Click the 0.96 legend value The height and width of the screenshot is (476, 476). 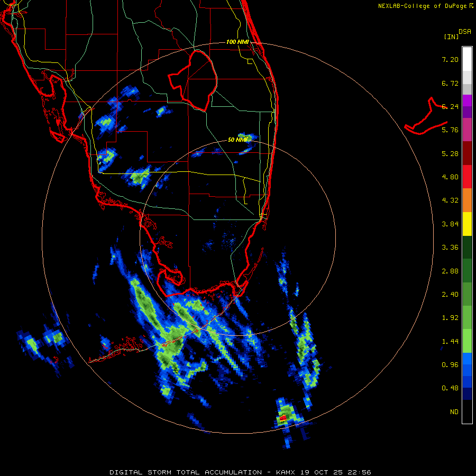tap(450, 365)
